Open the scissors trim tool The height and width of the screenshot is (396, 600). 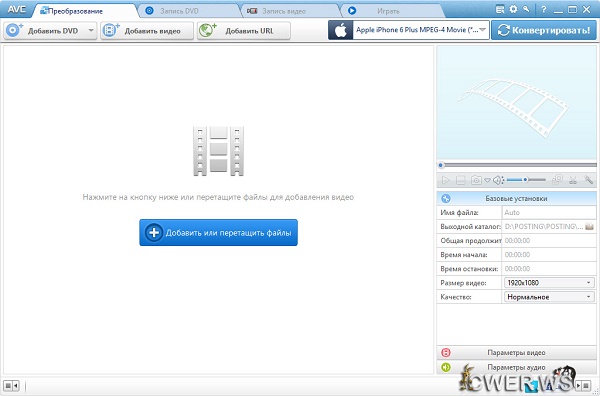(573, 180)
